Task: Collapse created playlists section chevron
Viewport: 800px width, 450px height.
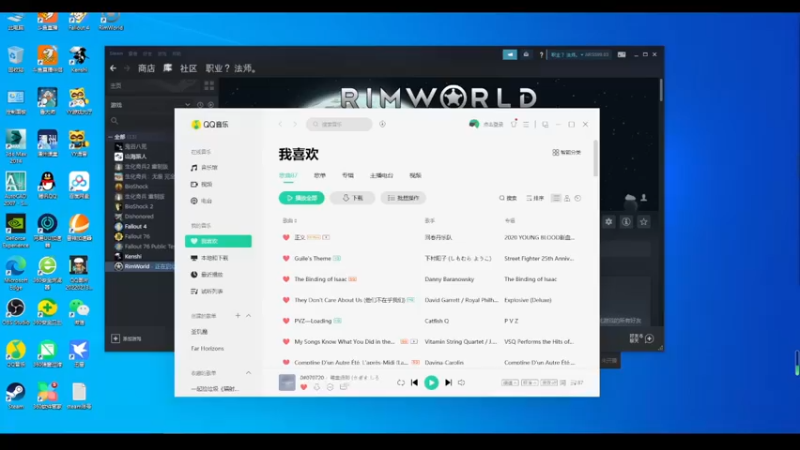Action: 248,316
